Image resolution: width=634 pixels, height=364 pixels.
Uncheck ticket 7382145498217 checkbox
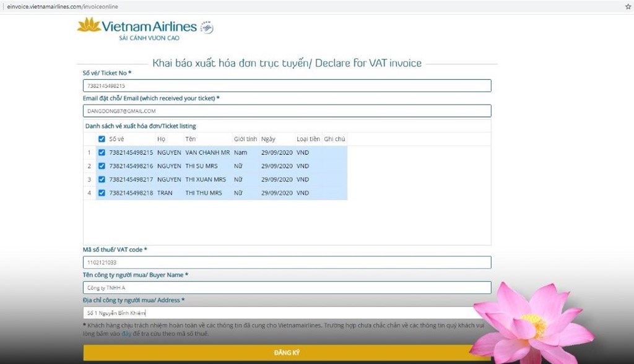tap(102, 179)
